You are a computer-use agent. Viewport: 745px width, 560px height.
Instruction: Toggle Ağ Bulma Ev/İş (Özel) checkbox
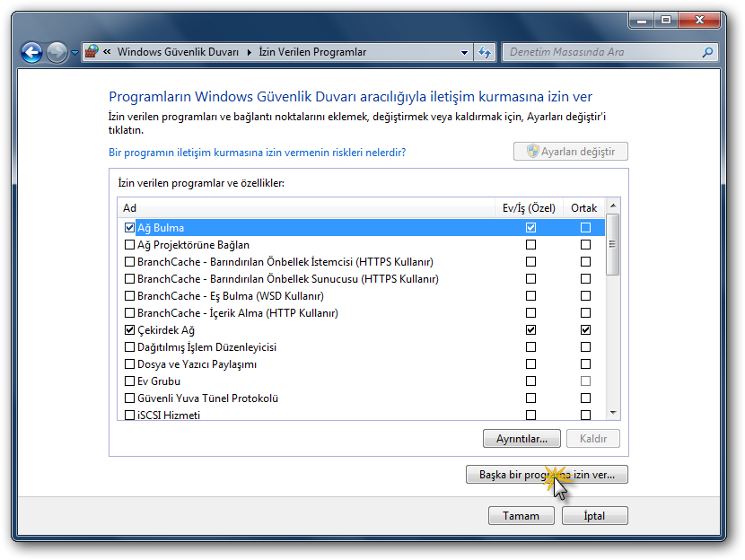click(x=530, y=228)
